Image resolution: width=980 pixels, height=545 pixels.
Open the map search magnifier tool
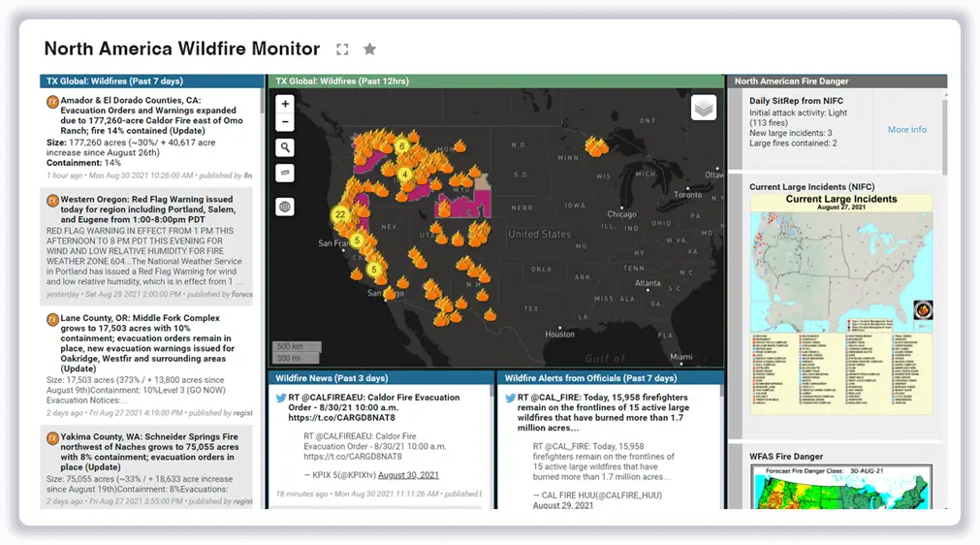pyautogui.click(x=285, y=147)
